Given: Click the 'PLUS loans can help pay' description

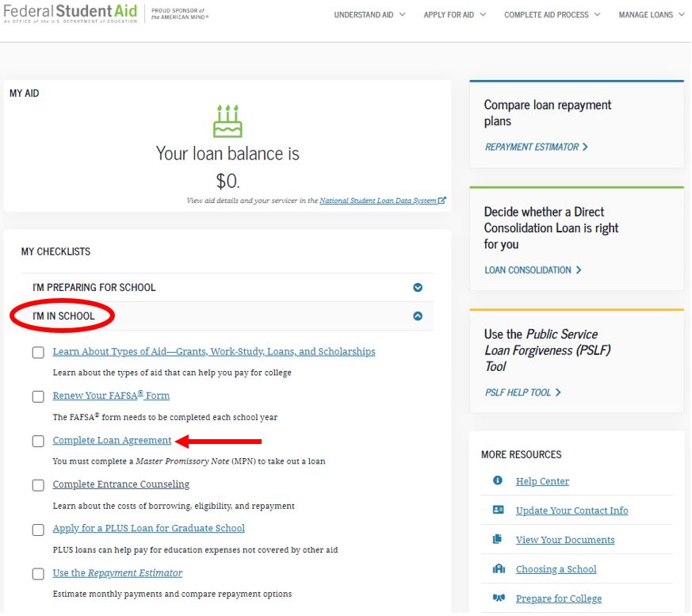Looking at the screenshot, I should click(x=195, y=550).
